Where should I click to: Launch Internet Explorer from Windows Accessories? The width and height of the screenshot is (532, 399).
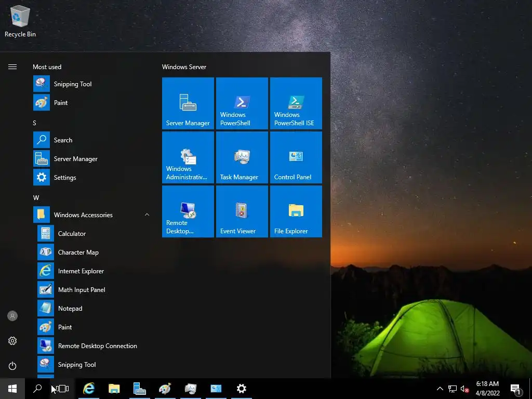tap(94, 271)
